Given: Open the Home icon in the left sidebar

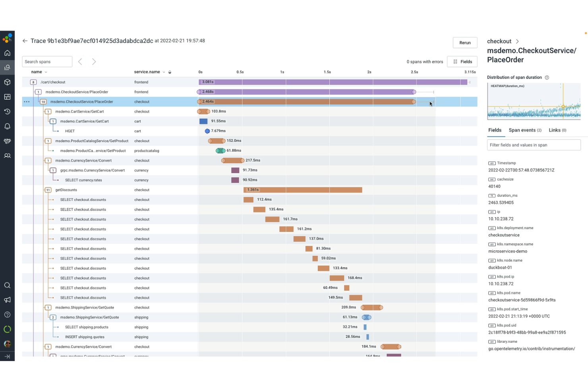Looking at the screenshot, I should tap(7, 53).
